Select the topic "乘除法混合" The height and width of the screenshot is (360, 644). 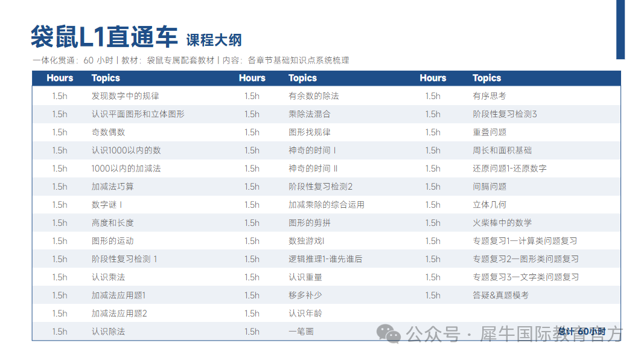point(310,114)
